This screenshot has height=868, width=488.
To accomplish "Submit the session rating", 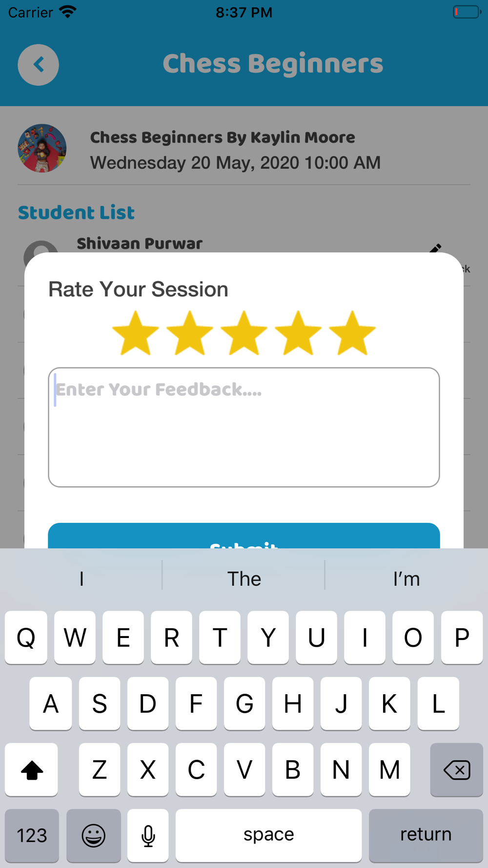I will (x=244, y=537).
